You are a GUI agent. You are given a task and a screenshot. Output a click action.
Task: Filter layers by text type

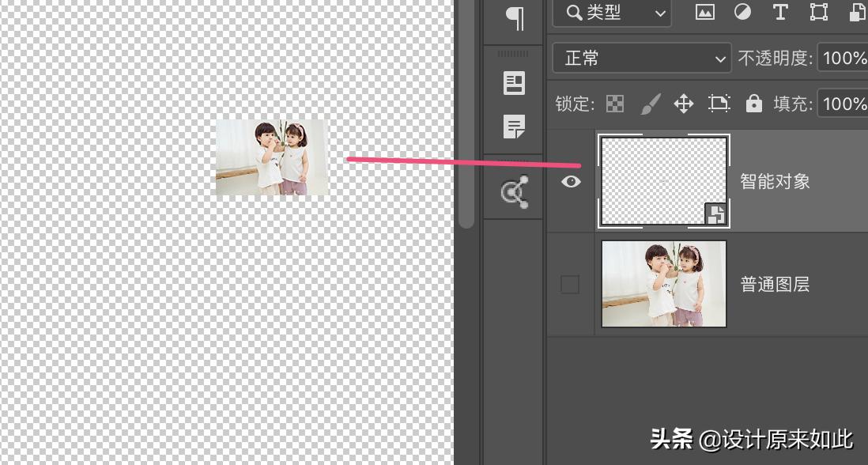pos(780,12)
